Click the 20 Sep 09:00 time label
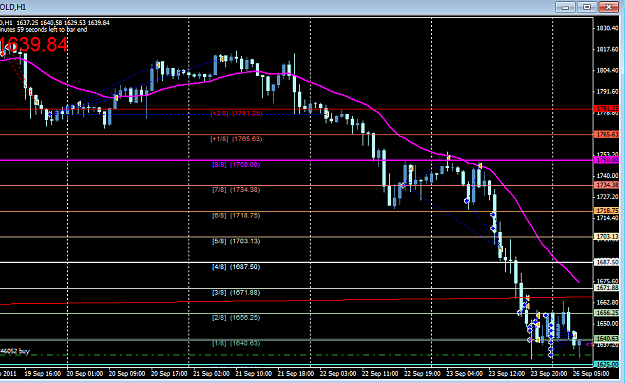 pyautogui.click(x=127, y=374)
